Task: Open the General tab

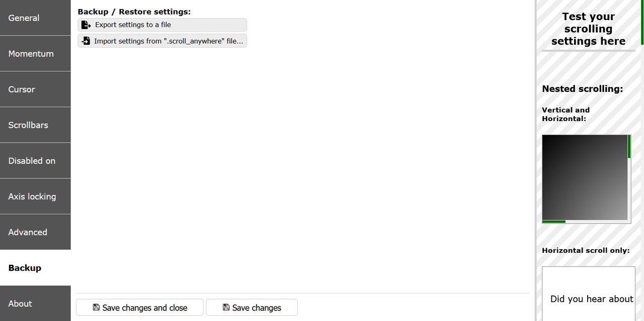Action: pos(35,18)
